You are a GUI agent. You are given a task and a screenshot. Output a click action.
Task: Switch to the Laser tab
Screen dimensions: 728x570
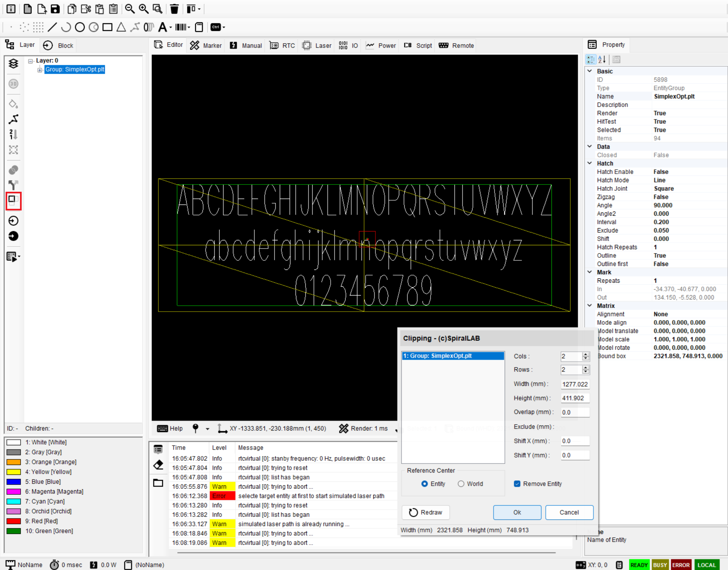(x=317, y=45)
